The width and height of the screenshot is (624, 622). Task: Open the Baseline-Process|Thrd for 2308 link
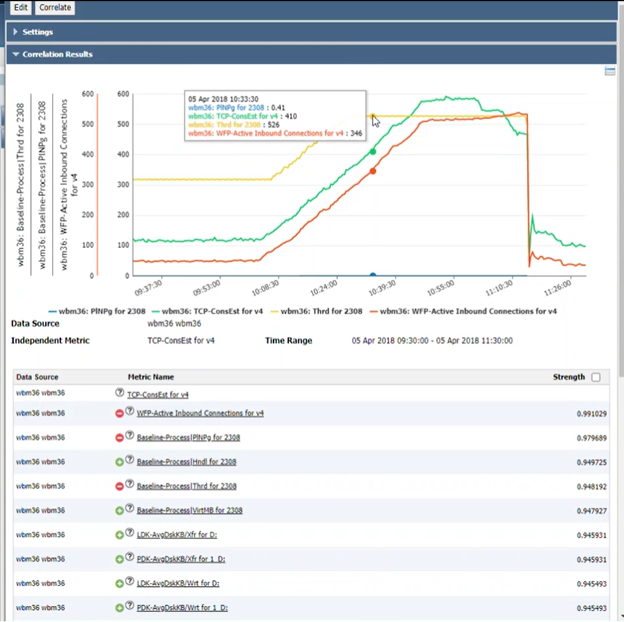(x=186, y=486)
